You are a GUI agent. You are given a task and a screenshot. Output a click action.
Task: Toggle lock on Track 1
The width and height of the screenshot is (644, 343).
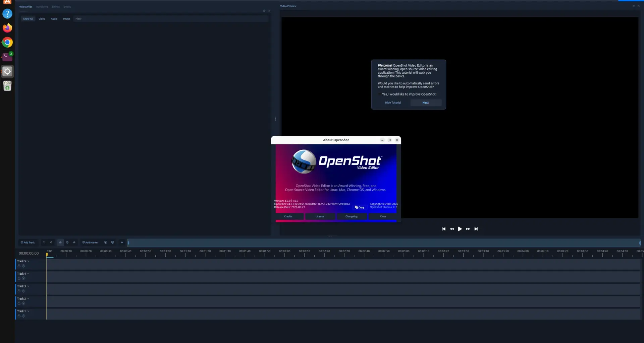(19, 316)
